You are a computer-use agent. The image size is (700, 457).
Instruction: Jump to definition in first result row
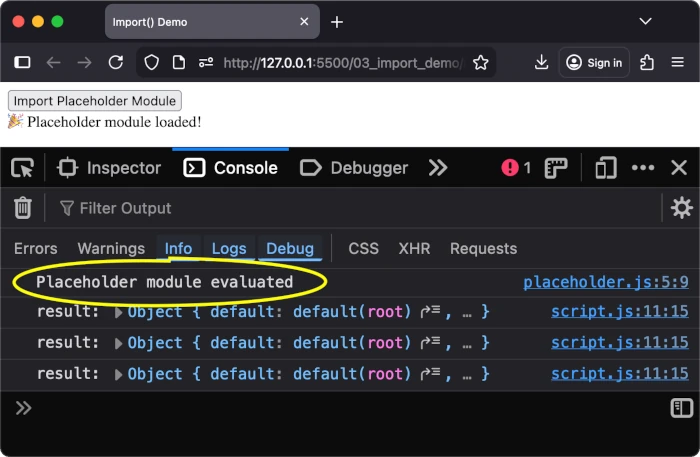pos(430,312)
